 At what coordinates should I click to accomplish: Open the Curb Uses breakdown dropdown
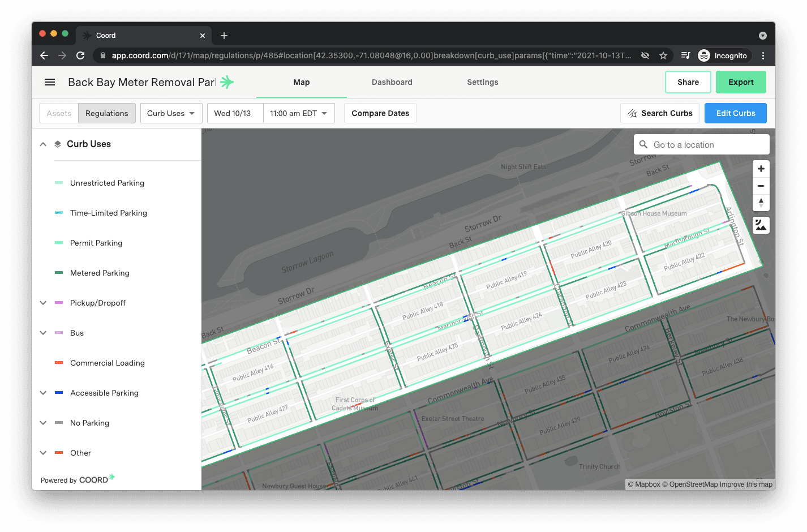[171, 113]
